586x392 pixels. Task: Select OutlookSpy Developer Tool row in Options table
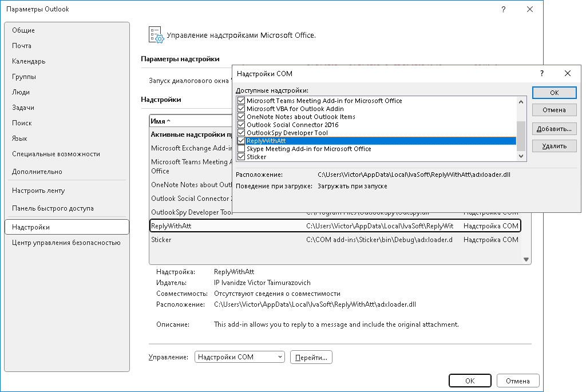tap(191, 212)
